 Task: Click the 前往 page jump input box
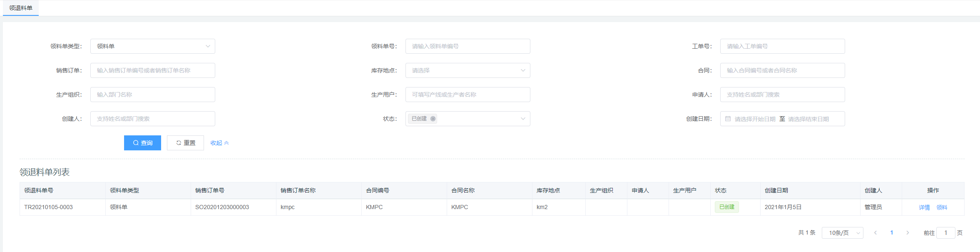[x=945, y=233]
